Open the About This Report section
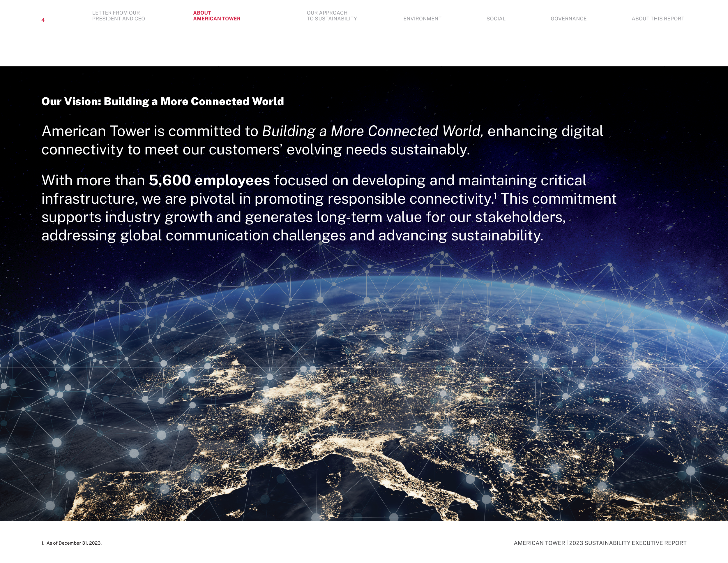This screenshot has width=728, height=563. pos(658,19)
